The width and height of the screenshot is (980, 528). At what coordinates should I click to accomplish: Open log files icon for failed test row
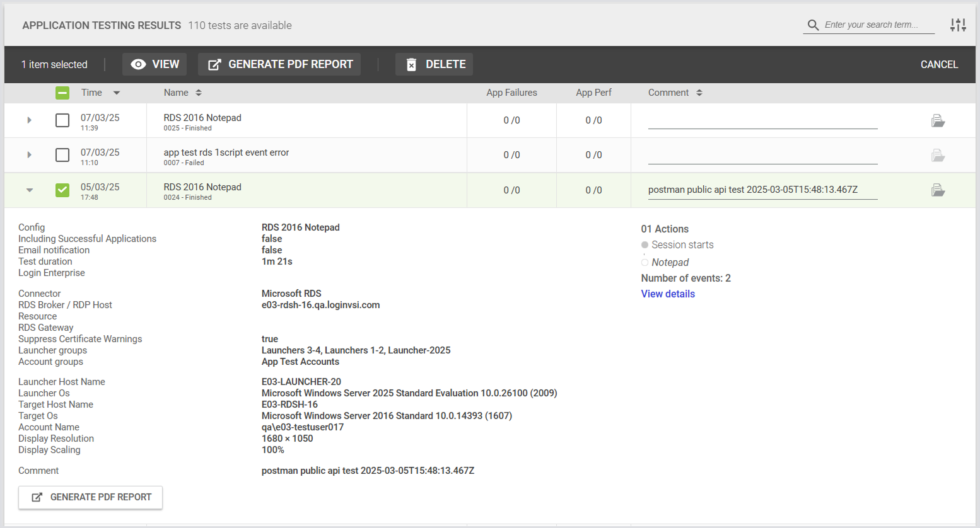(938, 156)
